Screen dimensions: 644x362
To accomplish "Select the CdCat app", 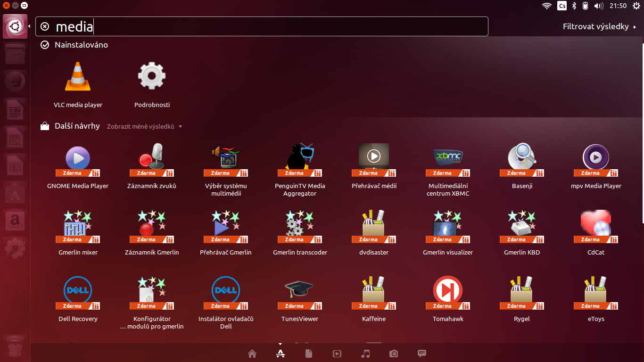I will (x=596, y=233).
